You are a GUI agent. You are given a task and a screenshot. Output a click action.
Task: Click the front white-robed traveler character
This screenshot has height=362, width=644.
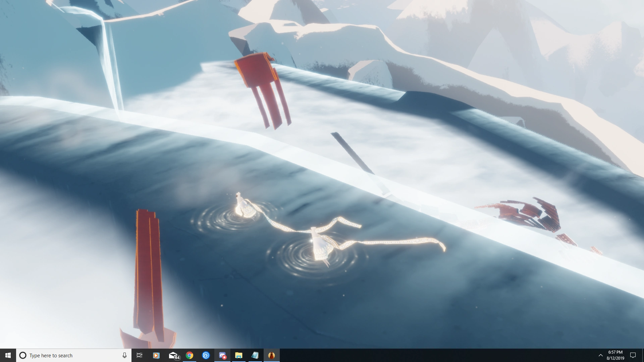click(320, 246)
